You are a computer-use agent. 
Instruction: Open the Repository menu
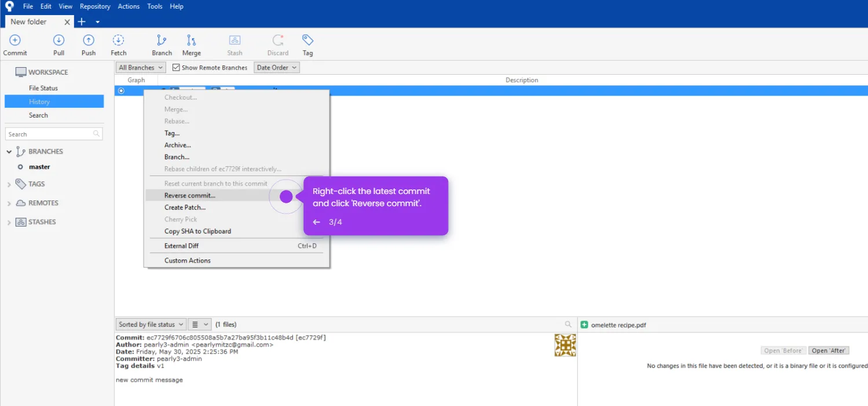pos(95,6)
